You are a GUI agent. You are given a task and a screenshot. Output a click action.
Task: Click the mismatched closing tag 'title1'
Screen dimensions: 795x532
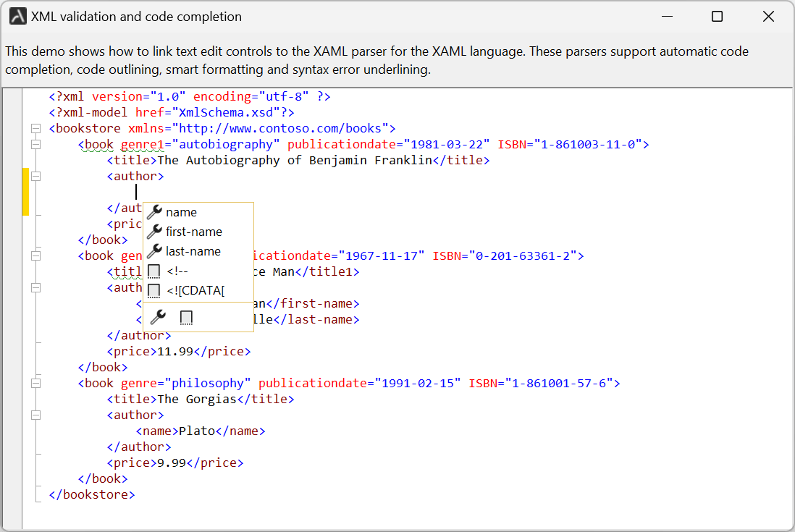pos(331,272)
